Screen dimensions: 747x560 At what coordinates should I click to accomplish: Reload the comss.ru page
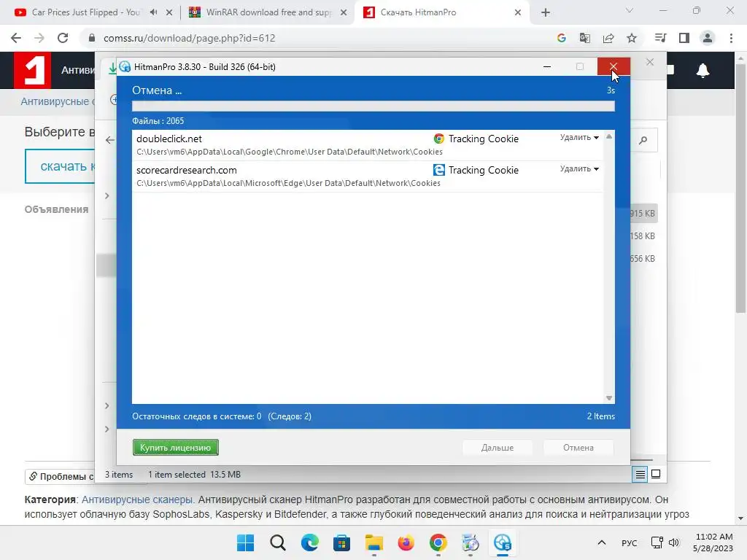pyautogui.click(x=63, y=38)
